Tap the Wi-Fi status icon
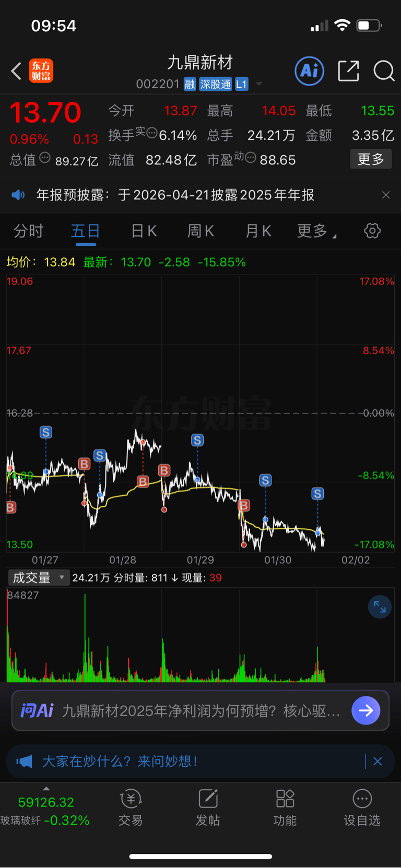Image resolution: width=401 pixels, height=868 pixels. point(342,25)
